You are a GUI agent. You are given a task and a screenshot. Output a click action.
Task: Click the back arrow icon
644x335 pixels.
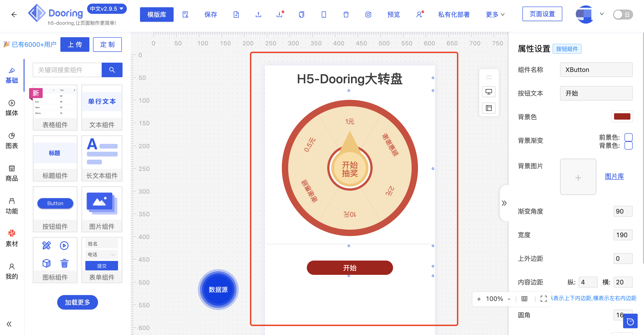pyautogui.click(x=14, y=15)
